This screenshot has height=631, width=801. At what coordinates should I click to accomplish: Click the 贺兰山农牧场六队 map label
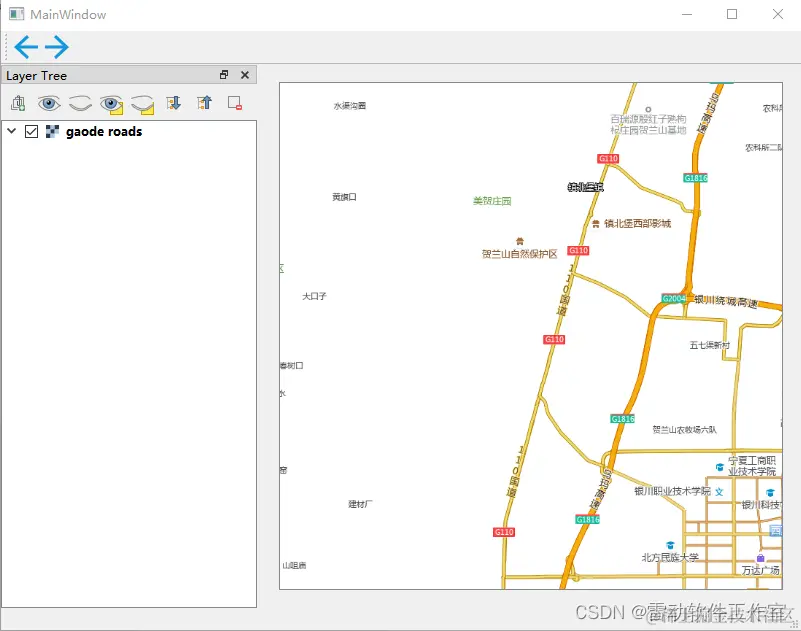pos(684,430)
